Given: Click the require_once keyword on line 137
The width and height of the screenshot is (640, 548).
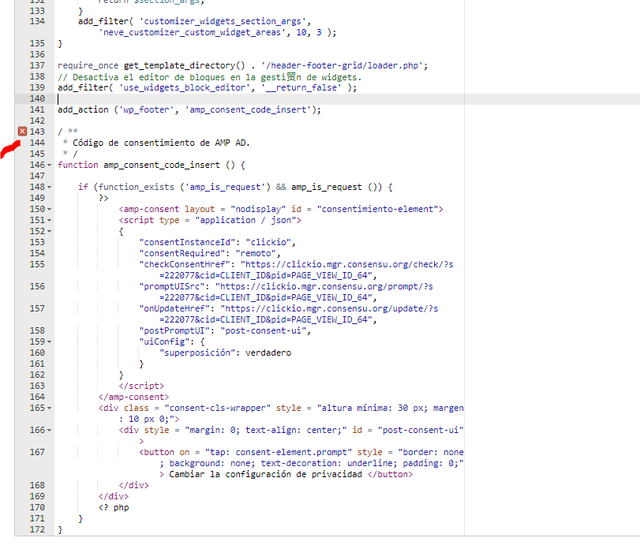Looking at the screenshot, I should (x=88, y=66).
